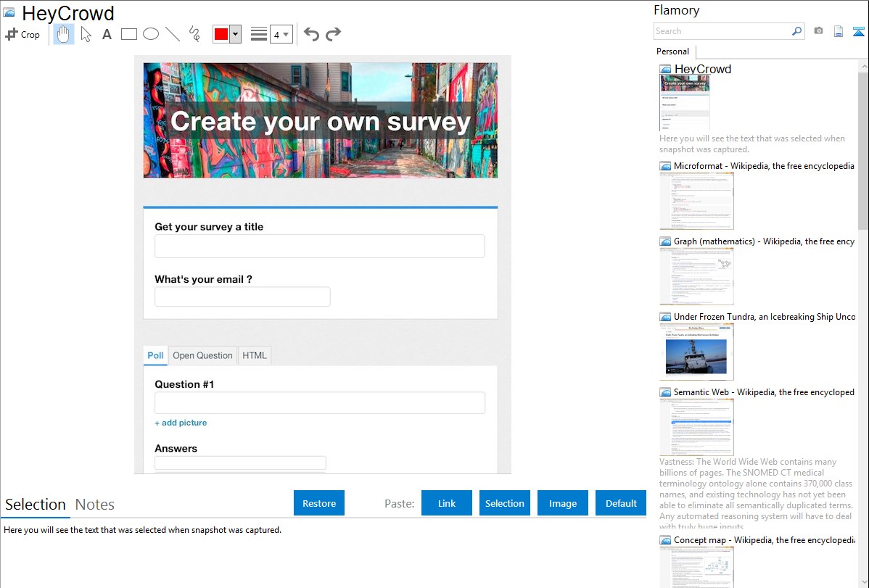Select the Under Frozen Tundra snapshot title
Screen dimensions: 869x588
[765, 316]
